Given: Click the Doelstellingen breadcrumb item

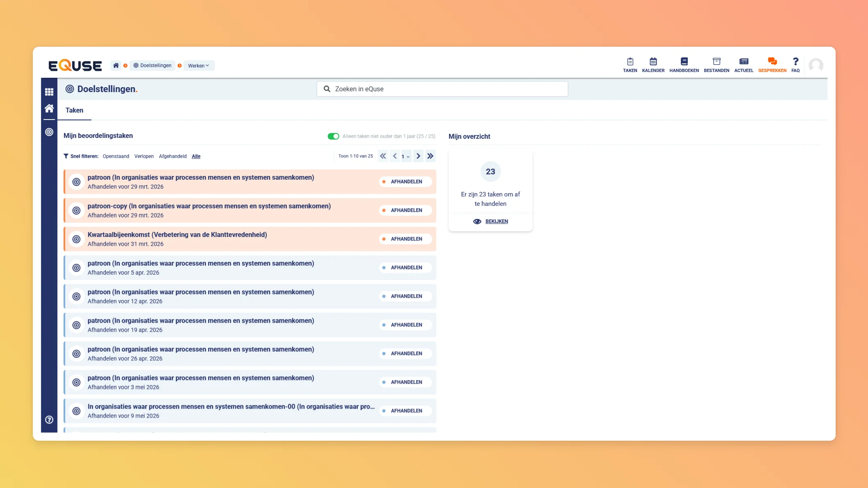Looking at the screenshot, I should (152, 66).
